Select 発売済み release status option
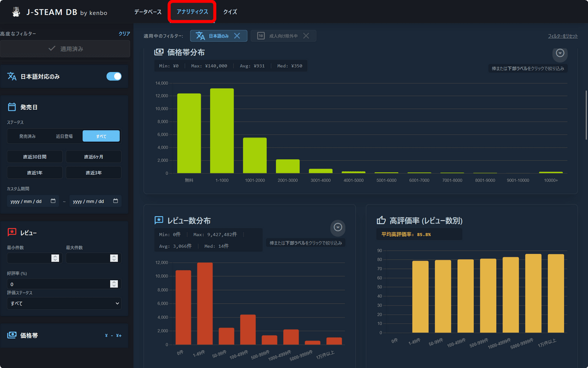Viewport: 588px width, 368px height. (27, 136)
